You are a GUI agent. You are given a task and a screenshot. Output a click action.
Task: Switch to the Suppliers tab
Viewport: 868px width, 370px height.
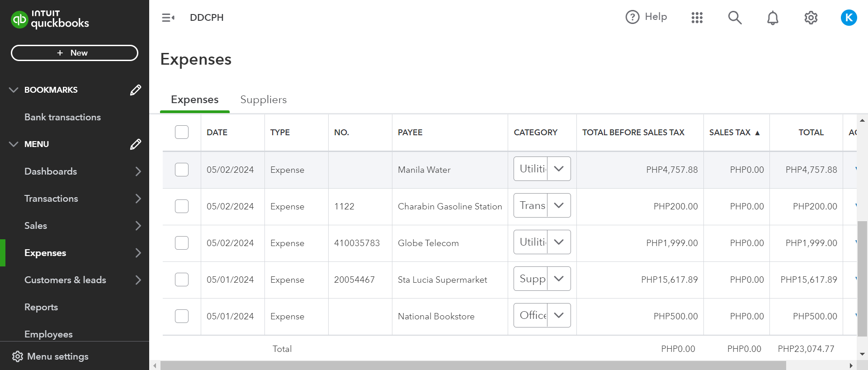[x=263, y=100]
